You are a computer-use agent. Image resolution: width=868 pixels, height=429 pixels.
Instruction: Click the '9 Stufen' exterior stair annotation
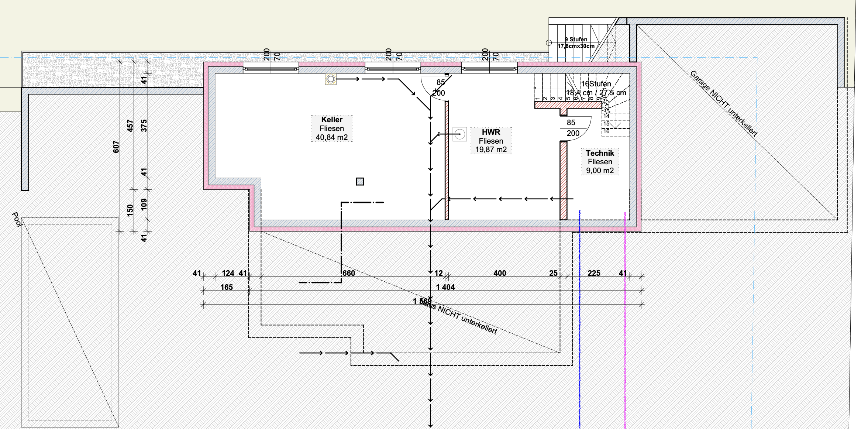pos(576,40)
